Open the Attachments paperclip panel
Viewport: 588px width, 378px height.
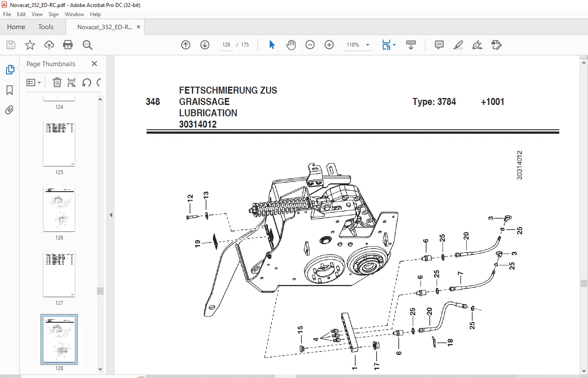click(10, 110)
